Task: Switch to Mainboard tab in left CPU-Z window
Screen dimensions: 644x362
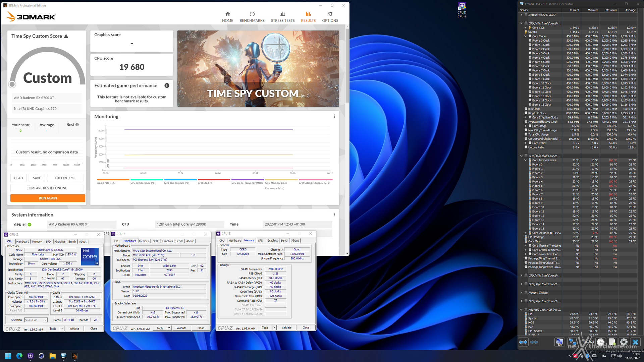Action: coord(22,242)
